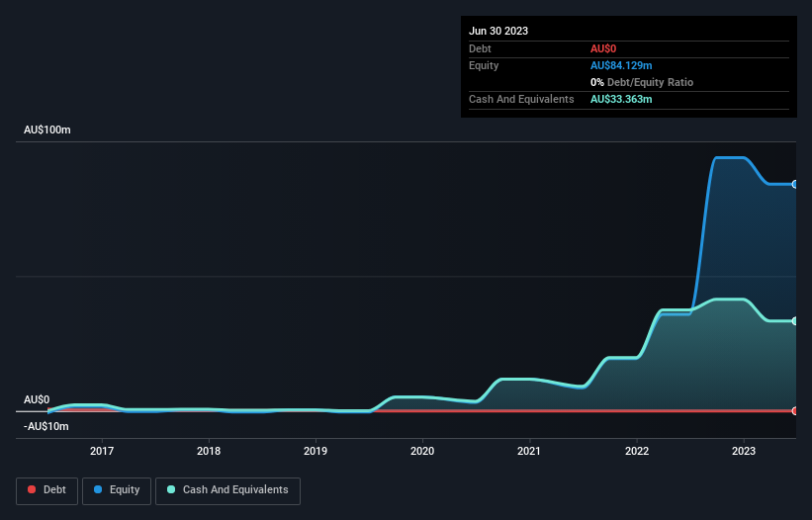Click the 0% Debt/Equity Ratio text
Image resolution: width=812 pixels, height=520 pixels.
tap(642, 82)
